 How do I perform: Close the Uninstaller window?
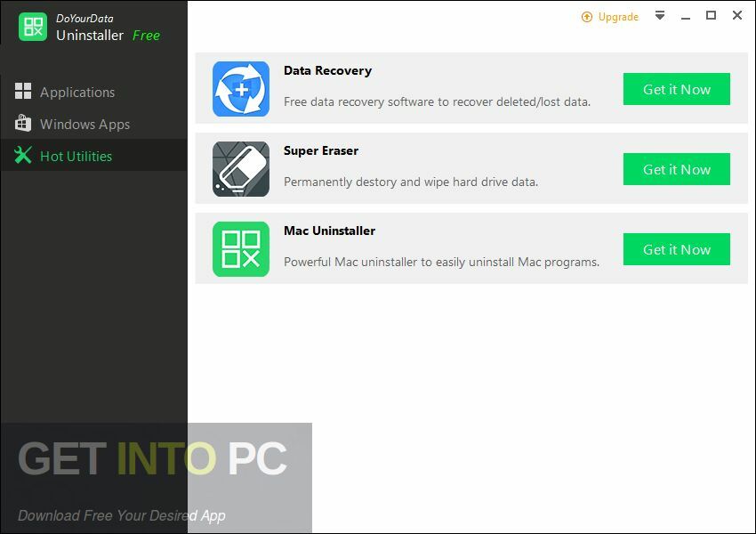(737, 15)
